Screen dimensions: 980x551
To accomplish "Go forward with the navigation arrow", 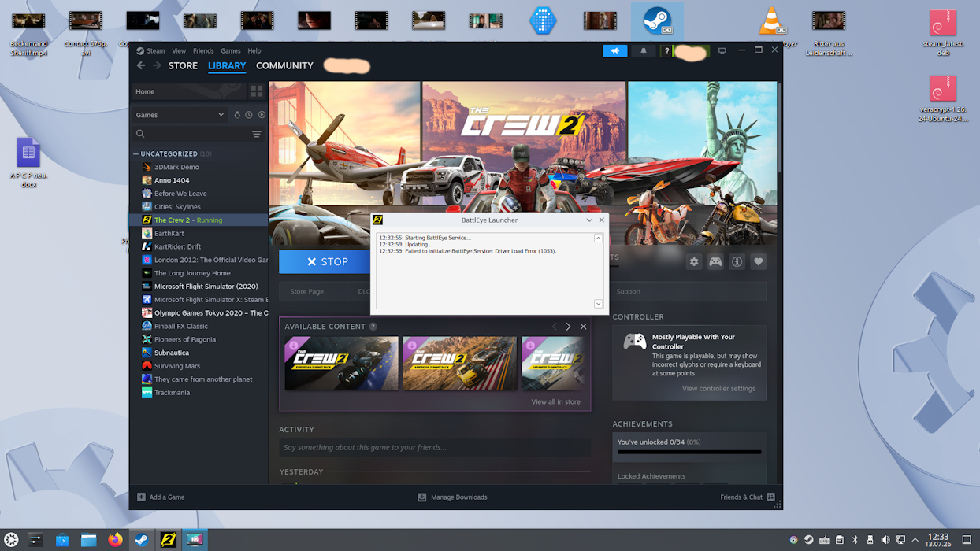I will pos(157,66).
